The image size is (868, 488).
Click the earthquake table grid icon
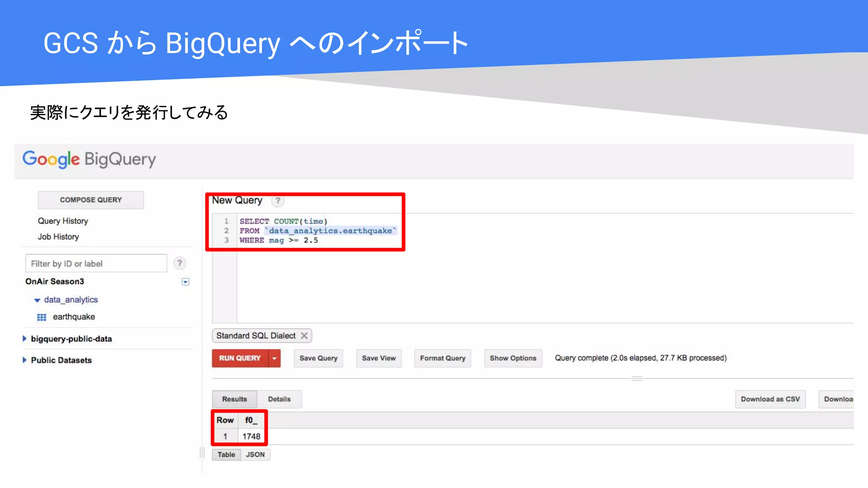[42, 317]
